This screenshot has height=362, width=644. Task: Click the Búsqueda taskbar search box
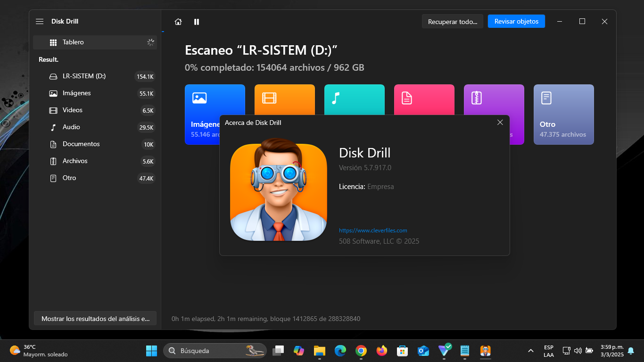215,351
